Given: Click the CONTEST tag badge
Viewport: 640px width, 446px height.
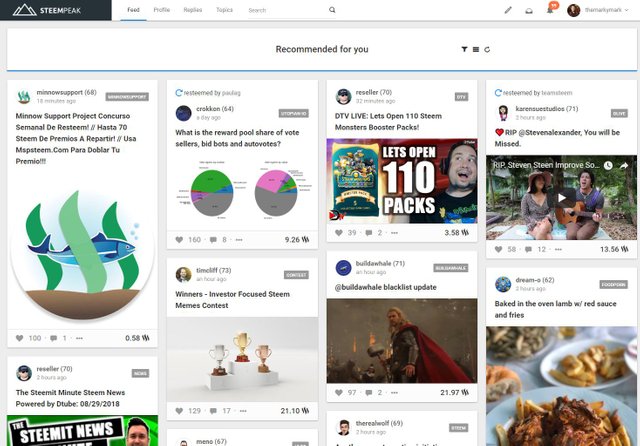Looking at the screenshot, I should (296, 275).
